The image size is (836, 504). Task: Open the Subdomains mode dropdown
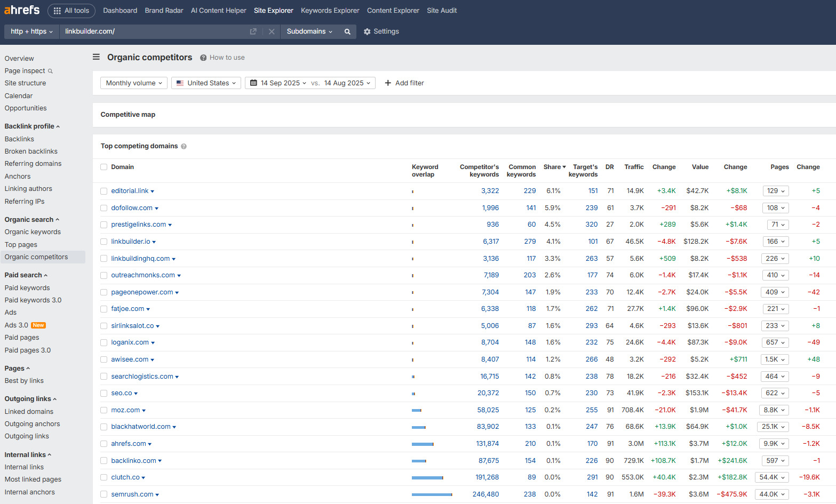click(309, 31)
